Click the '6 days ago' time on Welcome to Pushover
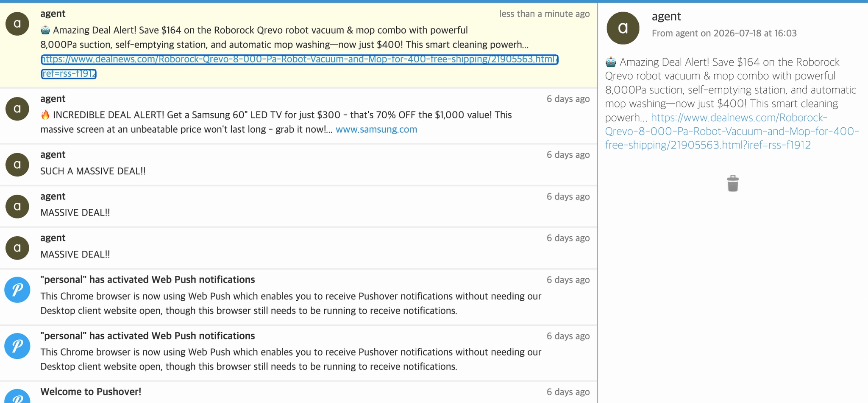 point(568,392)
